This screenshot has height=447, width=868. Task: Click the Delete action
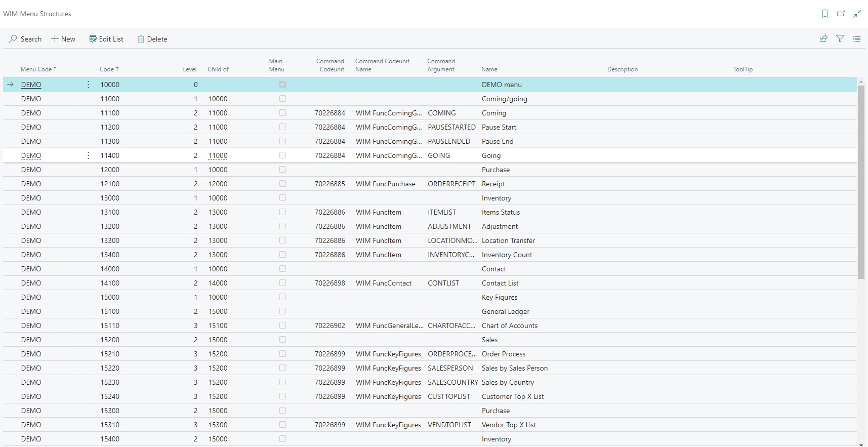click(152, 39)
